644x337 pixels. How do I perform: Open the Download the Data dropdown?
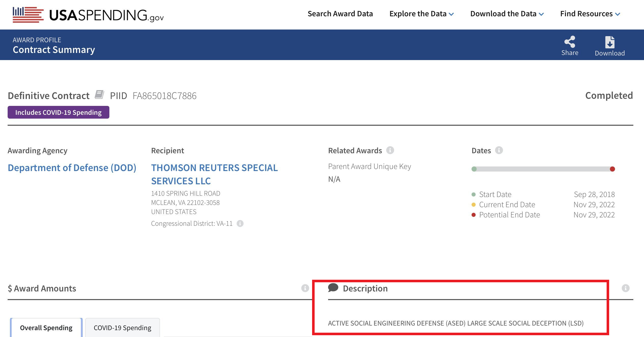click(507, 14)
